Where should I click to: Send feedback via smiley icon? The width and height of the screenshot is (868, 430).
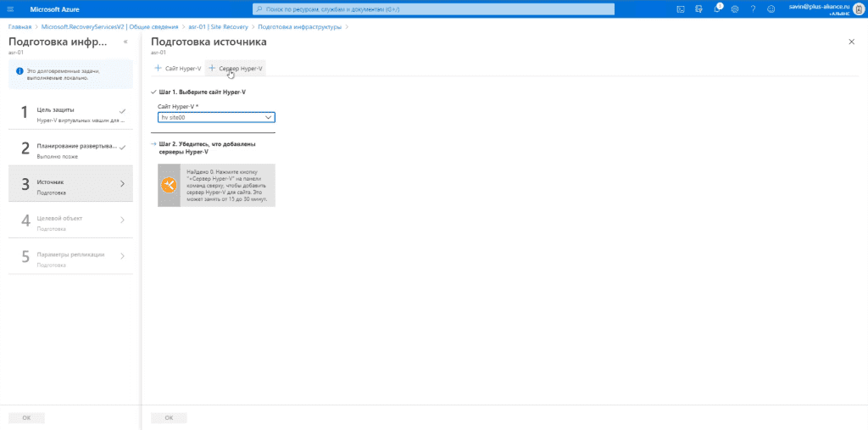[x=771, y=9]
